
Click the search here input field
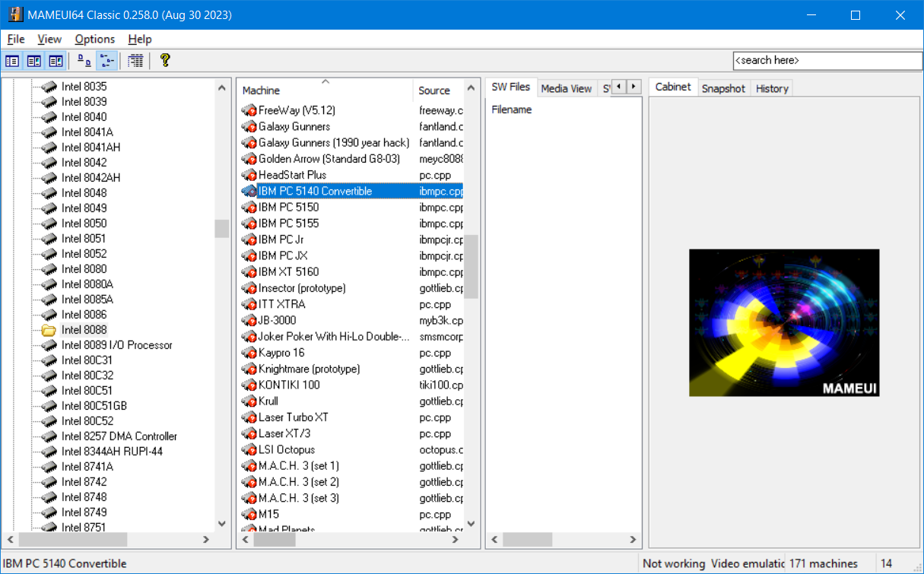(827, 61)
